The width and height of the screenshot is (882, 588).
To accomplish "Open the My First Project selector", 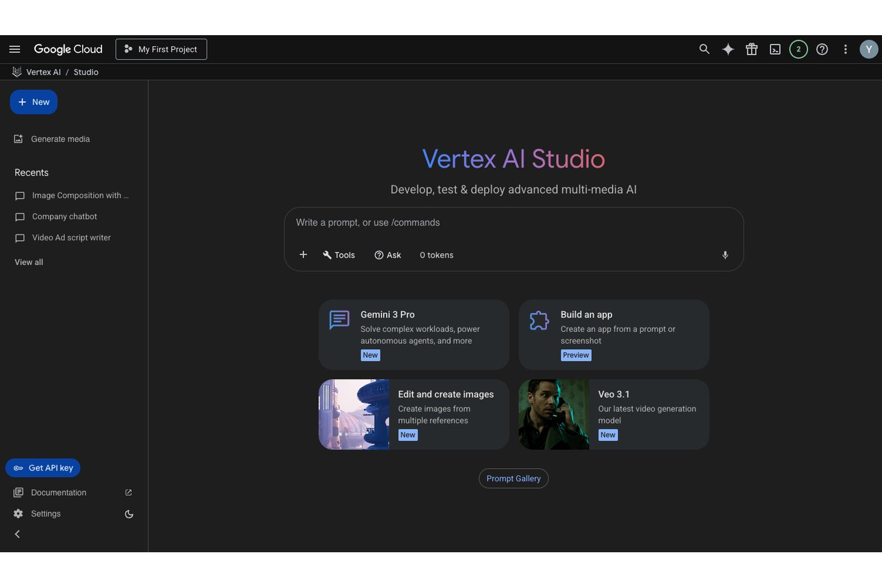I will point(162,49).
